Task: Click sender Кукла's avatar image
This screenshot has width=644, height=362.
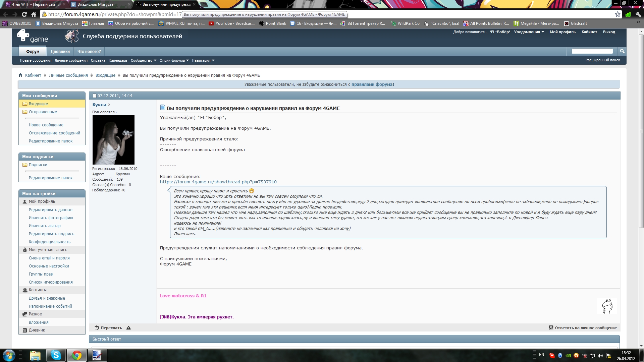Action: pyautogui.click(x=113, y=139)
